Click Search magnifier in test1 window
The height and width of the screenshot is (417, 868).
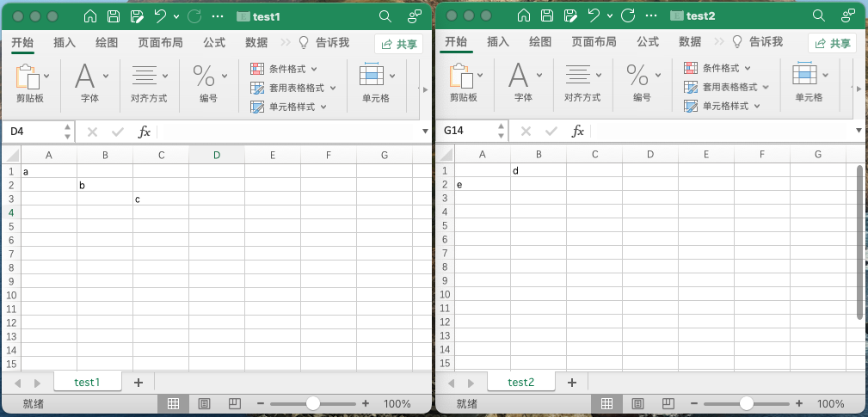385,16
